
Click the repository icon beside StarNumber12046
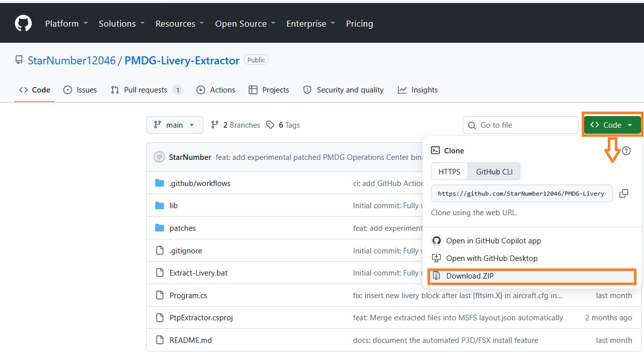(x=19, y=60)
